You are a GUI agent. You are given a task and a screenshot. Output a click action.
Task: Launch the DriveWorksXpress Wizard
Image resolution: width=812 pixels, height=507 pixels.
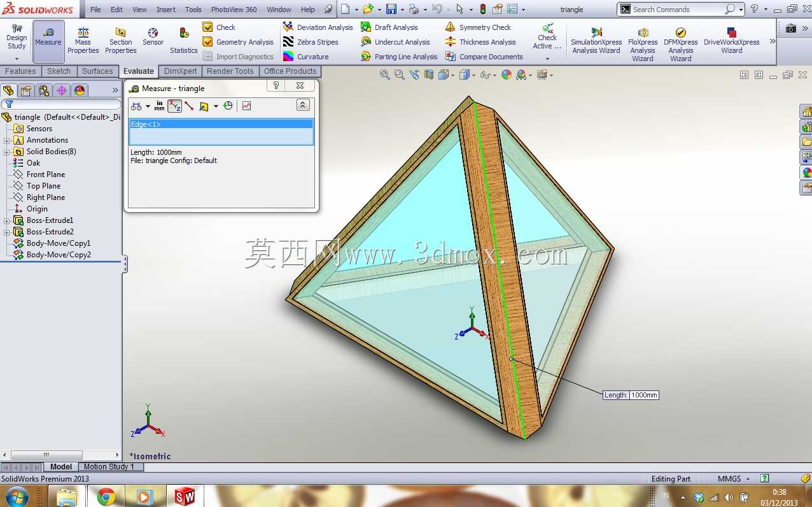tap(732, 41)
